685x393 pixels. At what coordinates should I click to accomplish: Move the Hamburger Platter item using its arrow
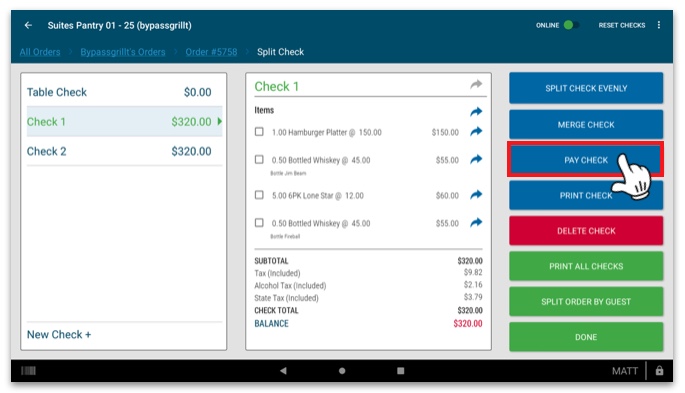[x=476, y=131]
